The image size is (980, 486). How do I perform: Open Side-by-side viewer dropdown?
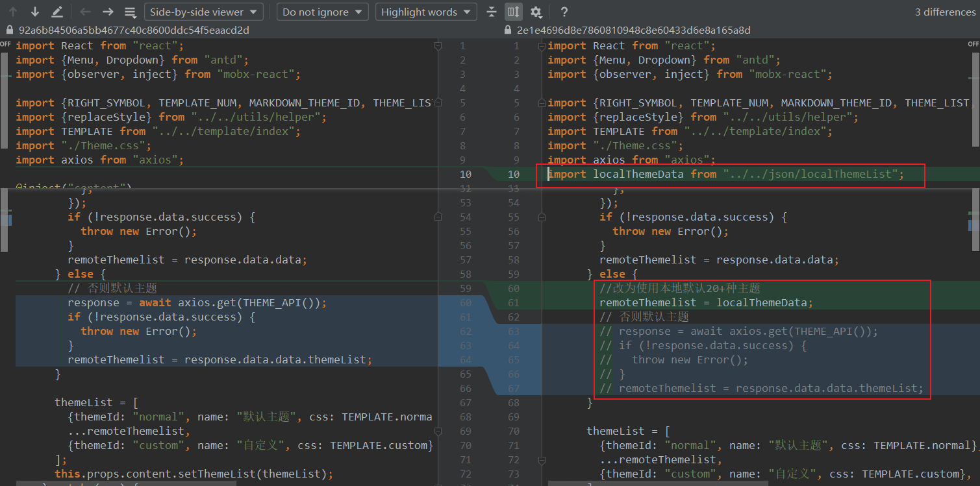pyautogui.click(x=203, y=12)
